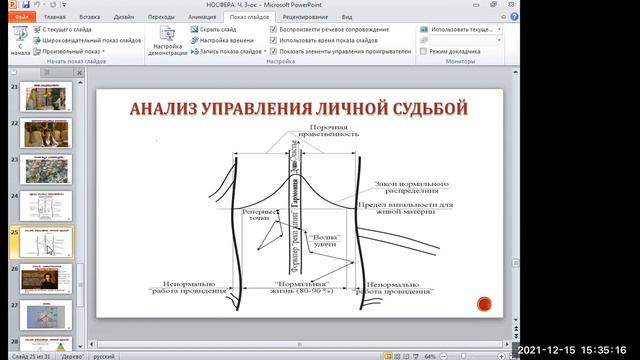Switch to Normal view icon
The width and height of the screenshot is (640, 360).
(388, 356)
